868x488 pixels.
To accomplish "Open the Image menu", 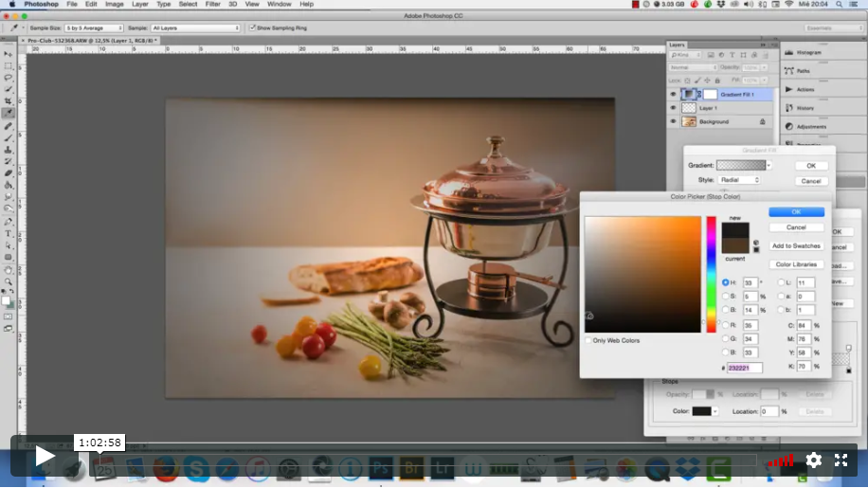I will point(114,4).
